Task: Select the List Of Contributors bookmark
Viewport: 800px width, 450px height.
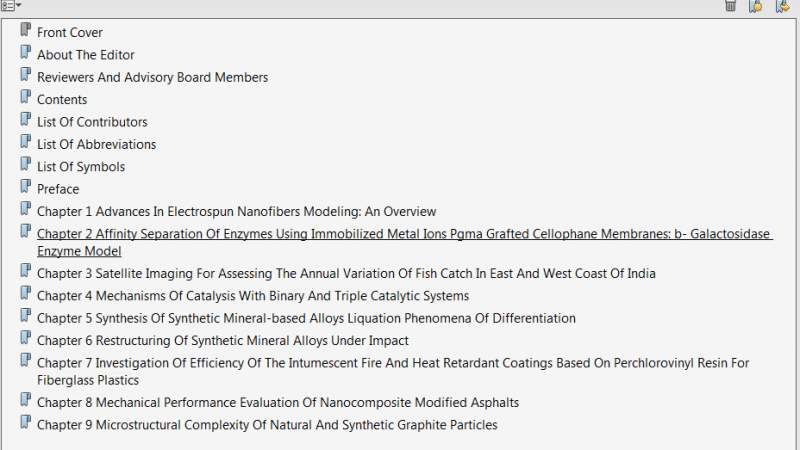Action: tap(92, 122)
